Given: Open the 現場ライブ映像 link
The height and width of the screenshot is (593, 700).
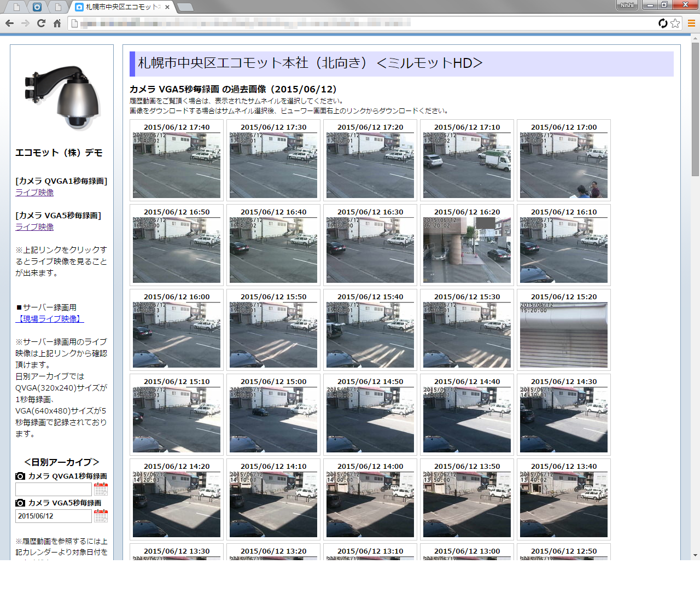Looking at the screenshot, I should (50, 319).
